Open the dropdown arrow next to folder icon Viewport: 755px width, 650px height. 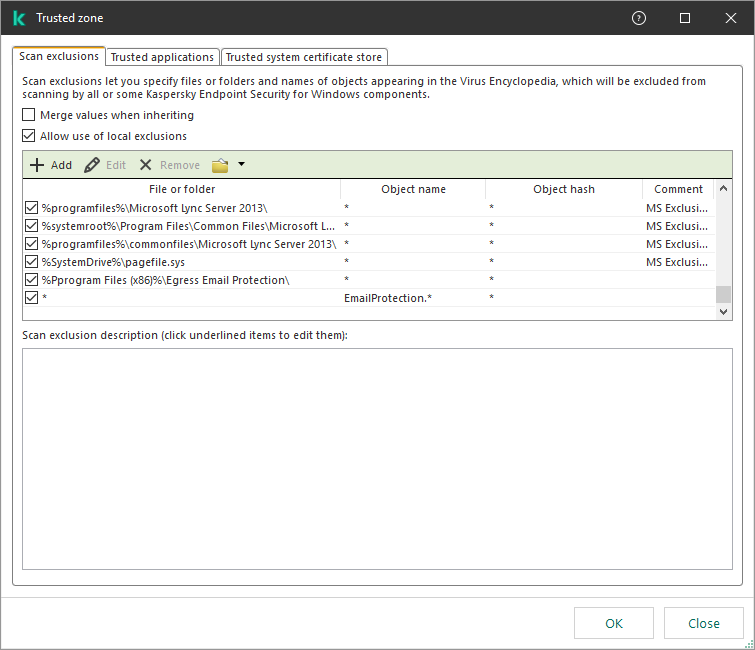[x=241, y=164]
